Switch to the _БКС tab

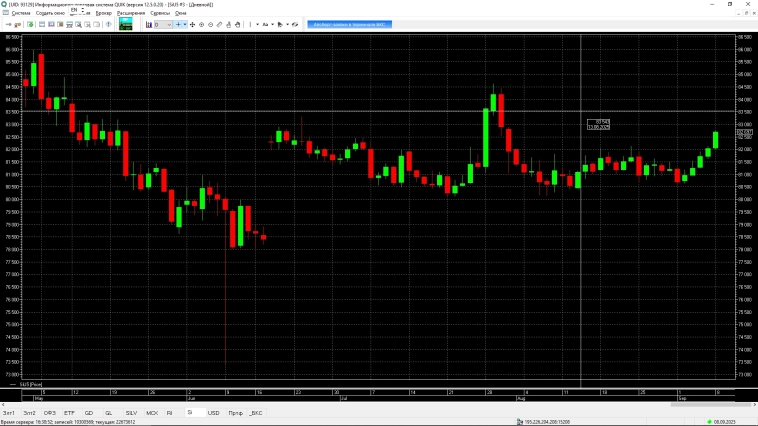256,413
